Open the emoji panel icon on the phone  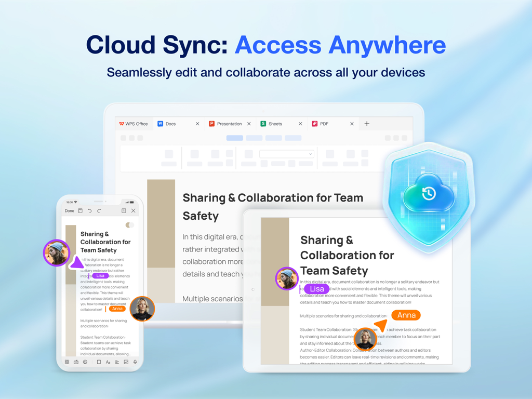click(x=85, y=362)
